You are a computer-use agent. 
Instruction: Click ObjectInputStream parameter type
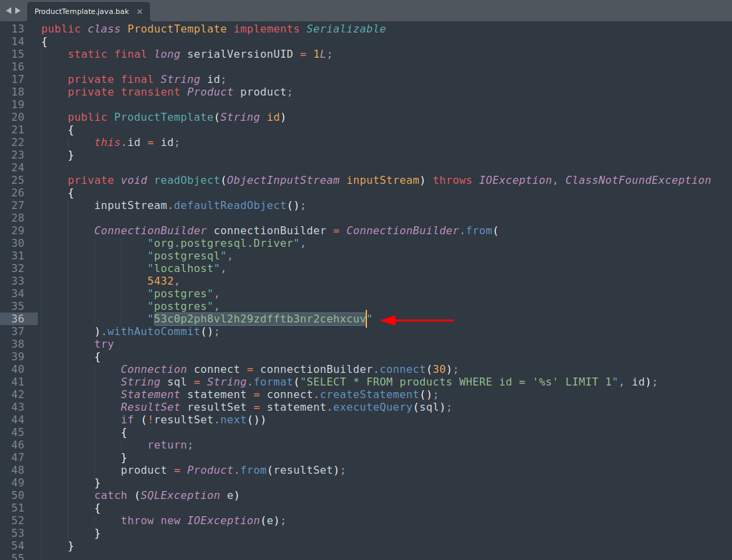pyautogui.click(x=283, y=180)
